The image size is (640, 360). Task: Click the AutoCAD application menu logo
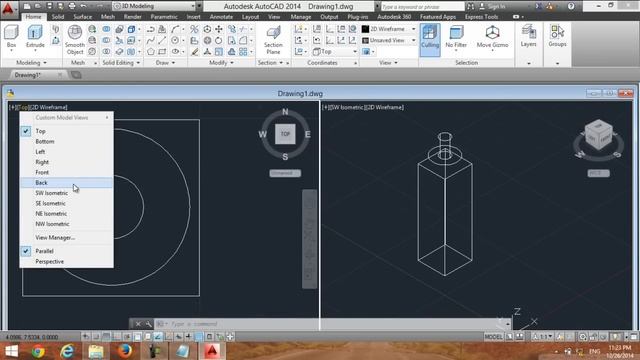(8, 8)
